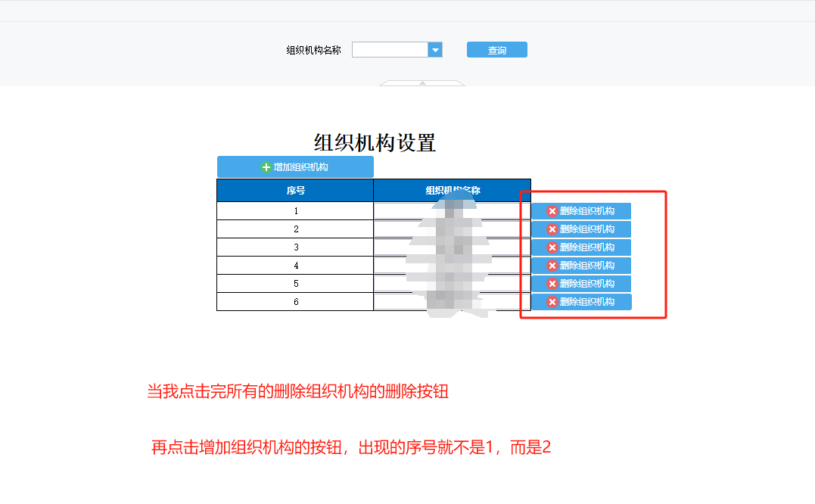This screenshot has height=504, width=815.
Task: Select the cell with number 5
Action: [x=295, y=284]
